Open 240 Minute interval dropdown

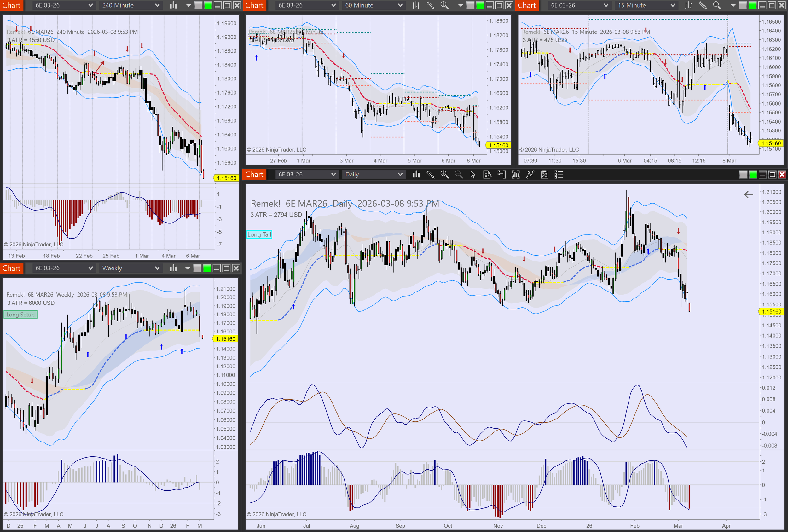[131, 5]
